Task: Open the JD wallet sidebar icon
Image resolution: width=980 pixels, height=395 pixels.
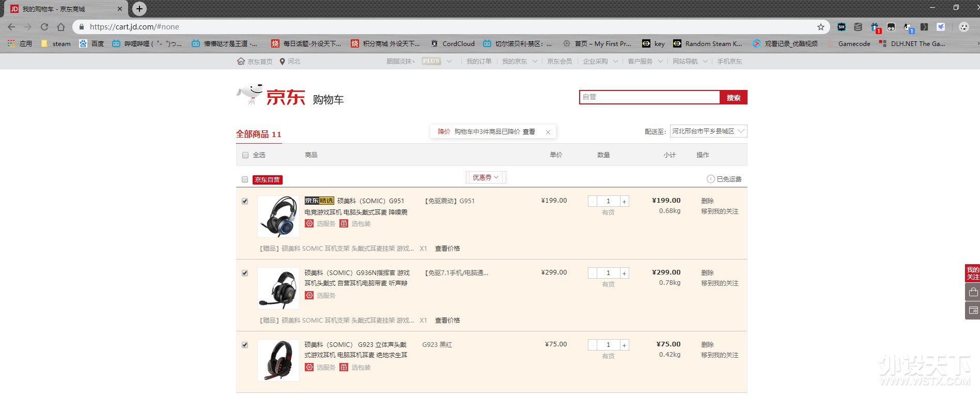Action: point(973,311)
